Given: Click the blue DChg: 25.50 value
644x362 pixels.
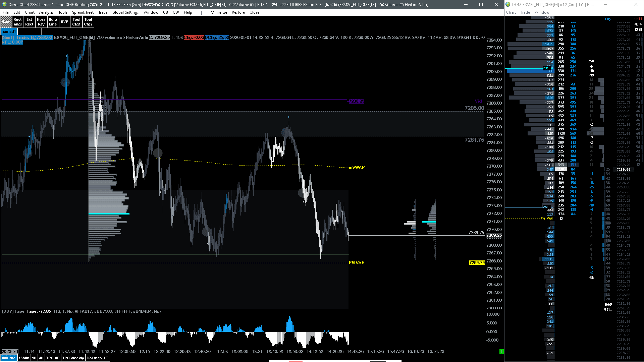Looking at the screenshot, I should (x=217, y=38).
